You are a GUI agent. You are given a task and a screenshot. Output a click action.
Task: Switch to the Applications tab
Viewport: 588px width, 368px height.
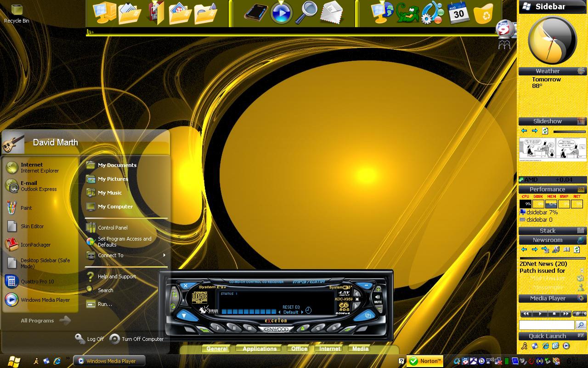coord(259,349)
